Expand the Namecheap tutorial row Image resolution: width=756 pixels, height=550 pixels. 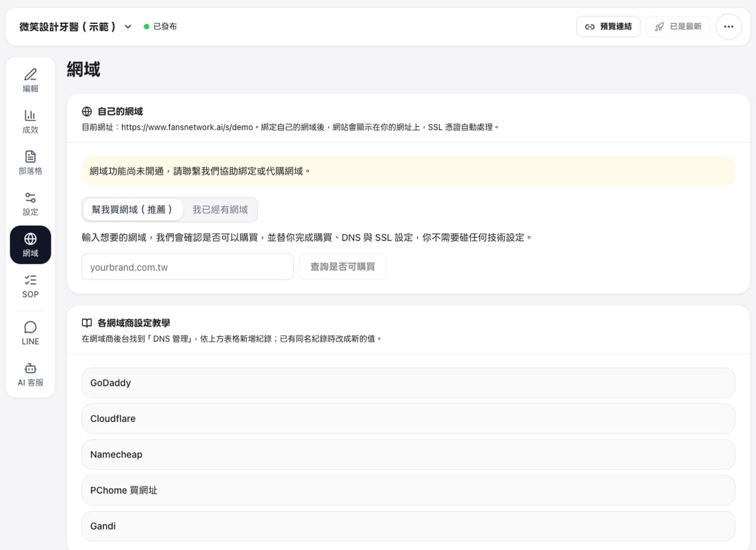408,455
